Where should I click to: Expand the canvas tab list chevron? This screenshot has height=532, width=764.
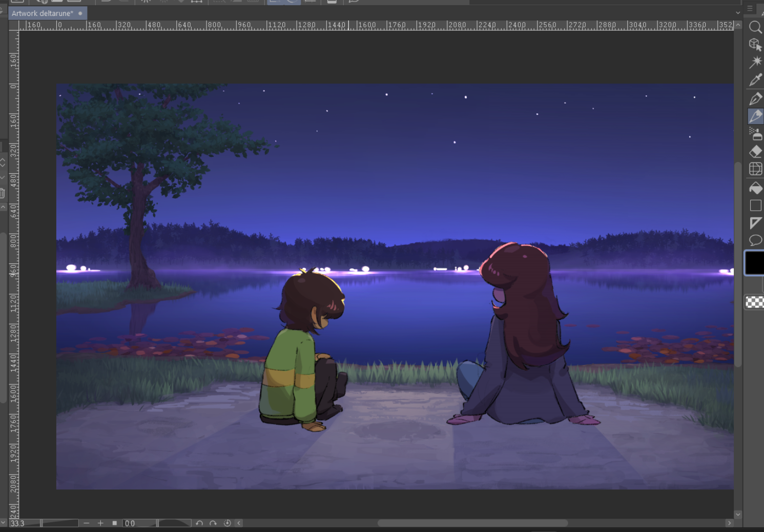738,13
